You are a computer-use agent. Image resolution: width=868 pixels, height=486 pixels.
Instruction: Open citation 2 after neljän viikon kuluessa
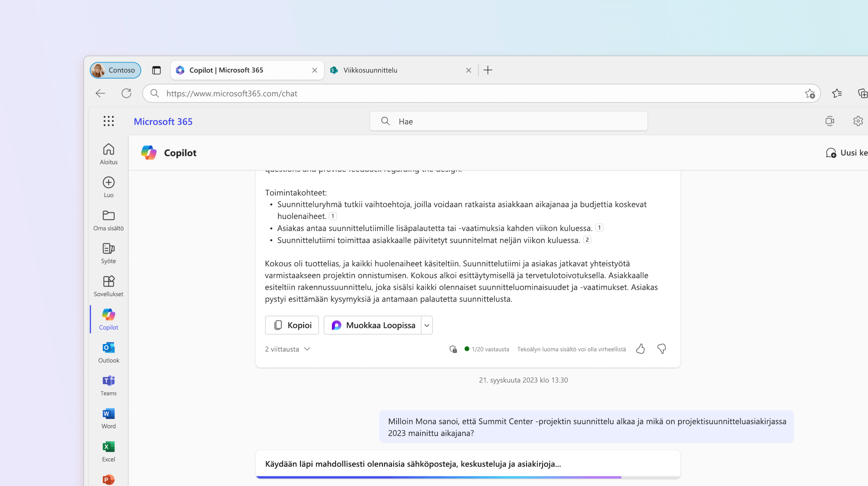(x=587, y=240)
